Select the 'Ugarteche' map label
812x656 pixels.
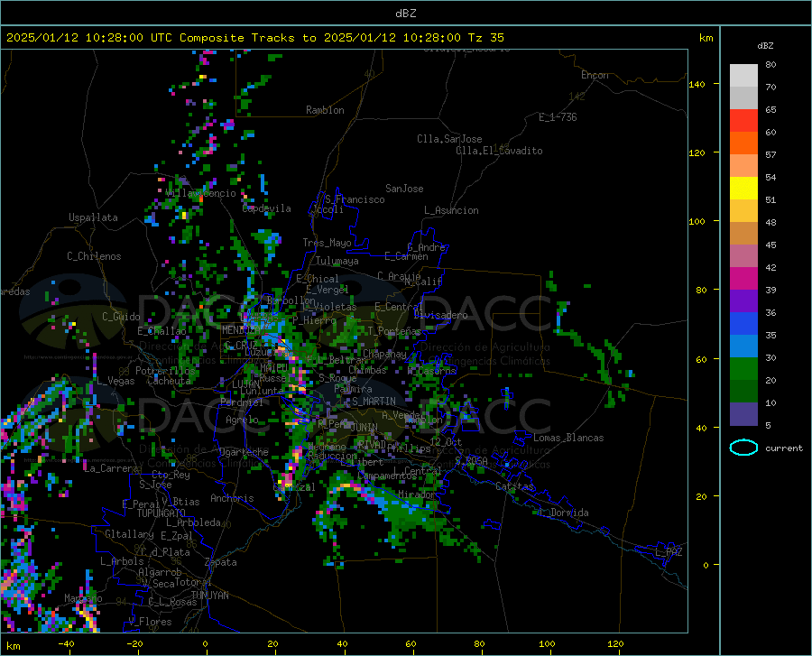point(244,452)
